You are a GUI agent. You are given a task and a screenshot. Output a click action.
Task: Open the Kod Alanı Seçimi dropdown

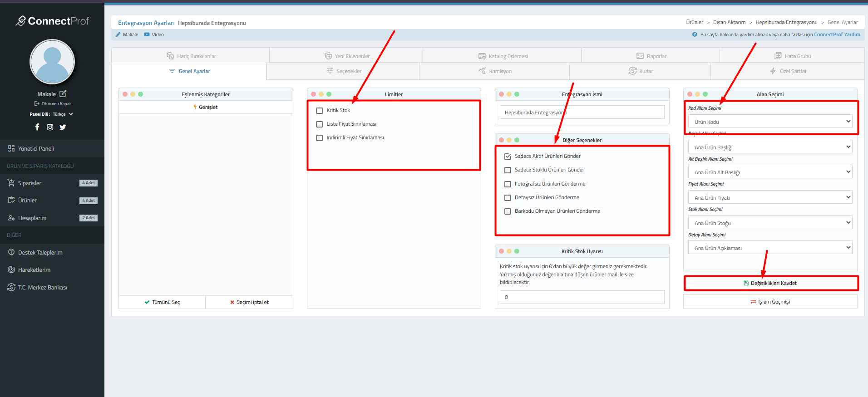coord(770,122)
